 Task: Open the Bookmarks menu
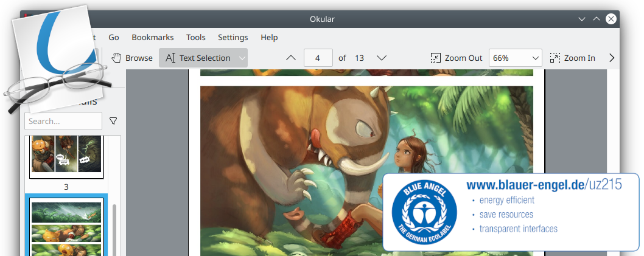152,37
